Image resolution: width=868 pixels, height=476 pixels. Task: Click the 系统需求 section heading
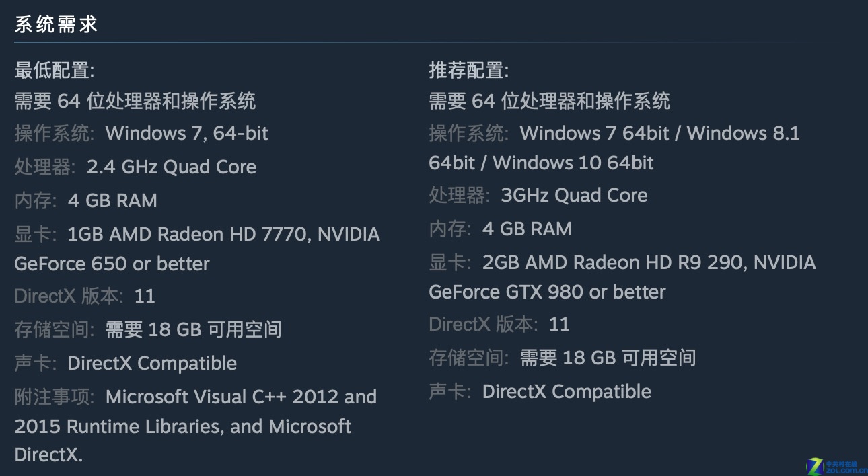click(57, 25)
